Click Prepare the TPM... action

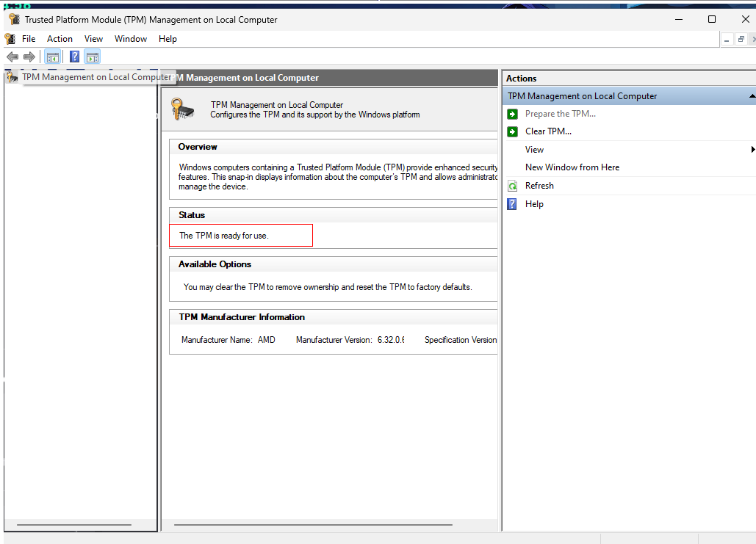(x=561, y=114)
